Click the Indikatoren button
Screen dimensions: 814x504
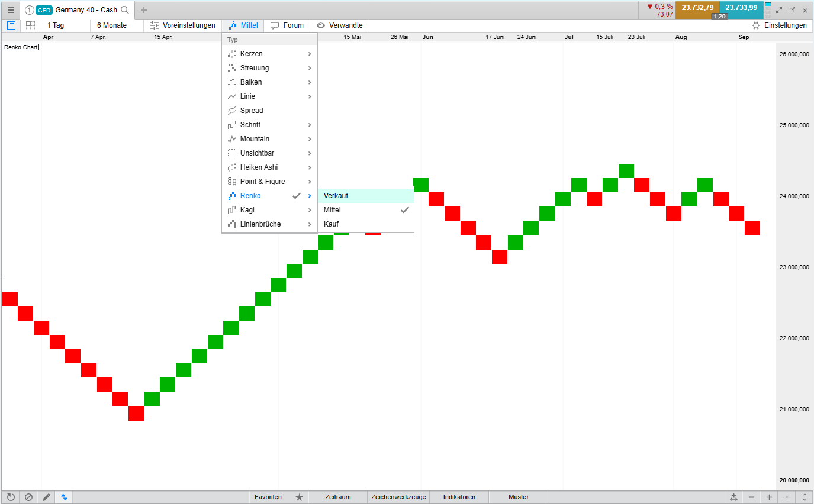tap(459, 497)
